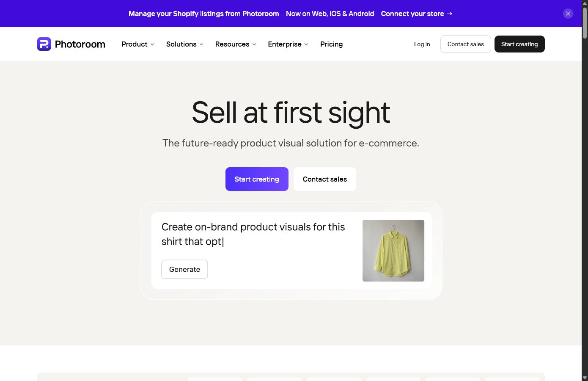The image size is (588, 381).
Task: Expand the Product menu
Action: click(x=138, y=44)
